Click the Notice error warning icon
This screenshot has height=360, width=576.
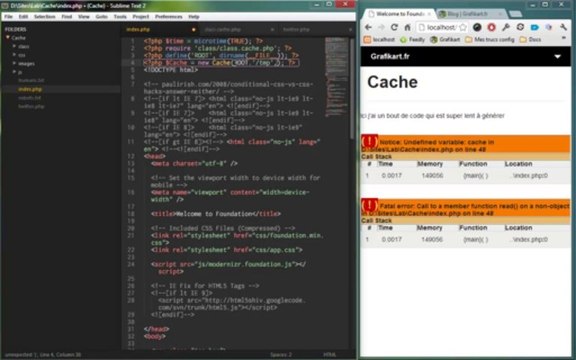click(370, 141)
